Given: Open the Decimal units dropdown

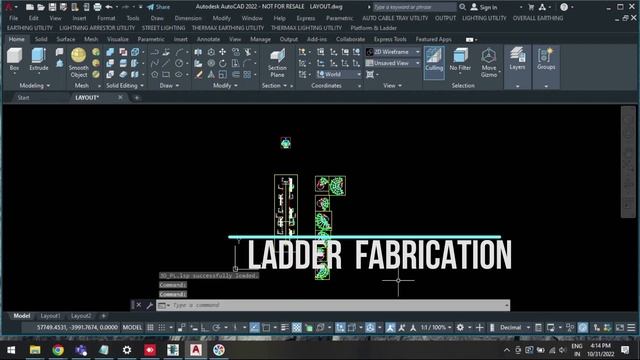Looking at the screenshot, I should (515, 327).
